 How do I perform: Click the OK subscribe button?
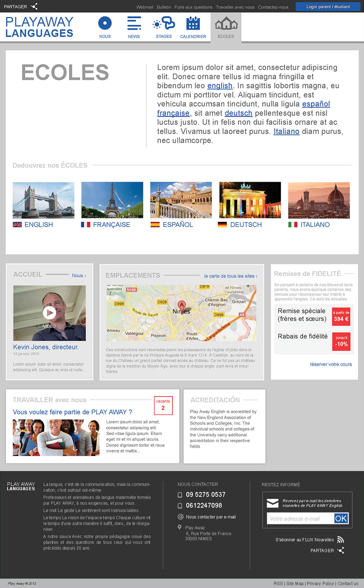point(341,518)
